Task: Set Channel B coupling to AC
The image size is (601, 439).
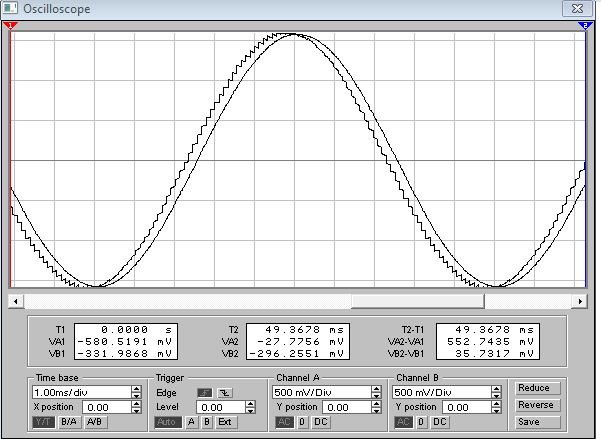Action: point(404,422)
